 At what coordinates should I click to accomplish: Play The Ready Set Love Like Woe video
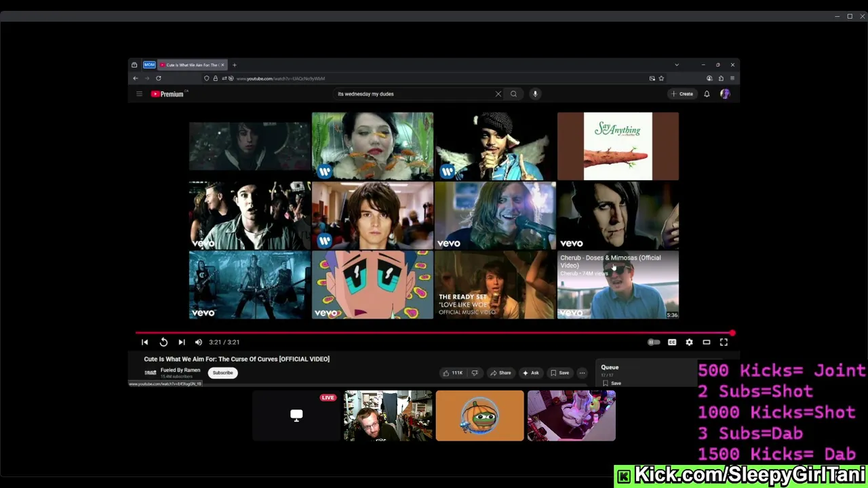[495, 285]
